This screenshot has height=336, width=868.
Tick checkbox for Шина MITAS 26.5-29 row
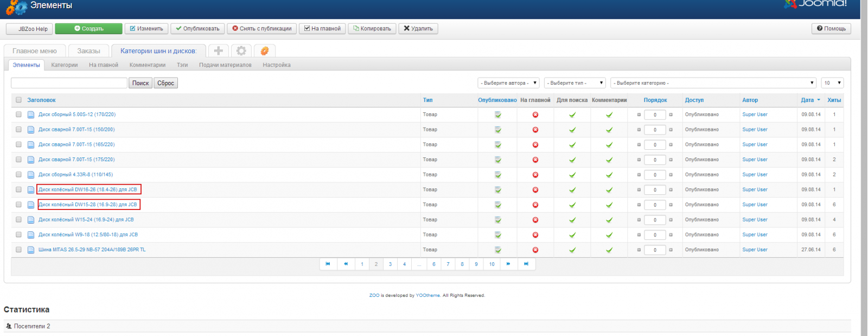tap(18, 250)
